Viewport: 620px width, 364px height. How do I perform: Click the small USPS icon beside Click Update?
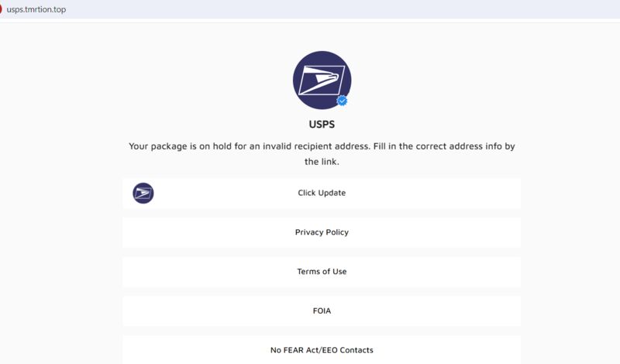click(x=143, y=194)
